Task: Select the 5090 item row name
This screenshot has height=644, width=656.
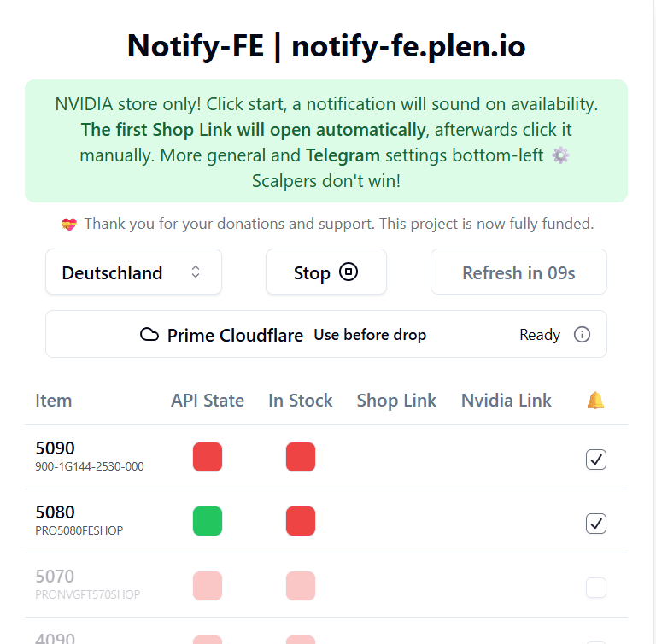Action: tap(56, 448)
